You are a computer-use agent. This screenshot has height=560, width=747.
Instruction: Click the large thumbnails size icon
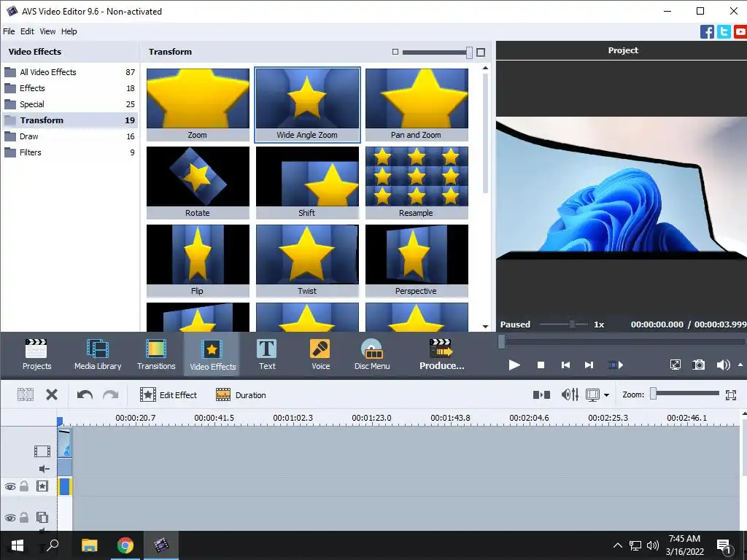(481, 52)
